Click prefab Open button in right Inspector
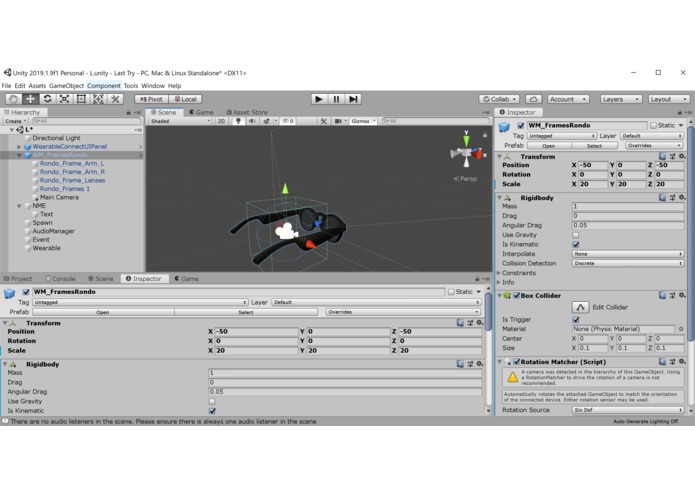 pyautogui.click(x=549, y=146)
